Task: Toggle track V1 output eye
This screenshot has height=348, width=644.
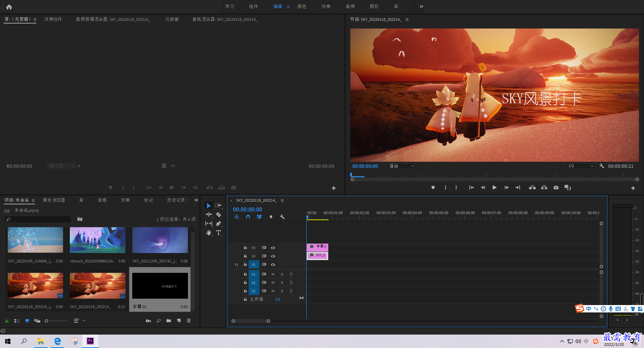Action: (273, 264)
